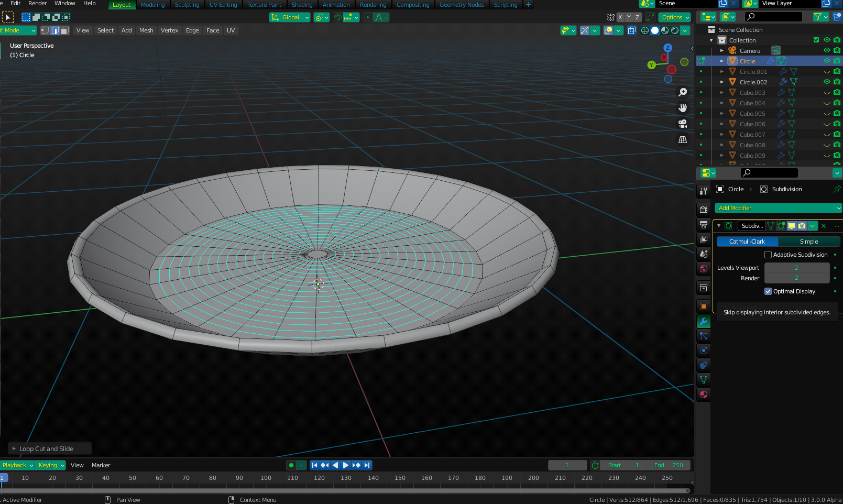Switch to face select mode icon

[65, 30]
